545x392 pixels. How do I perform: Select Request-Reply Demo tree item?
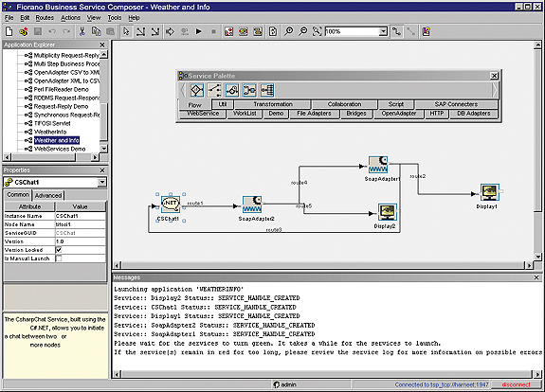tap(61, 107)
